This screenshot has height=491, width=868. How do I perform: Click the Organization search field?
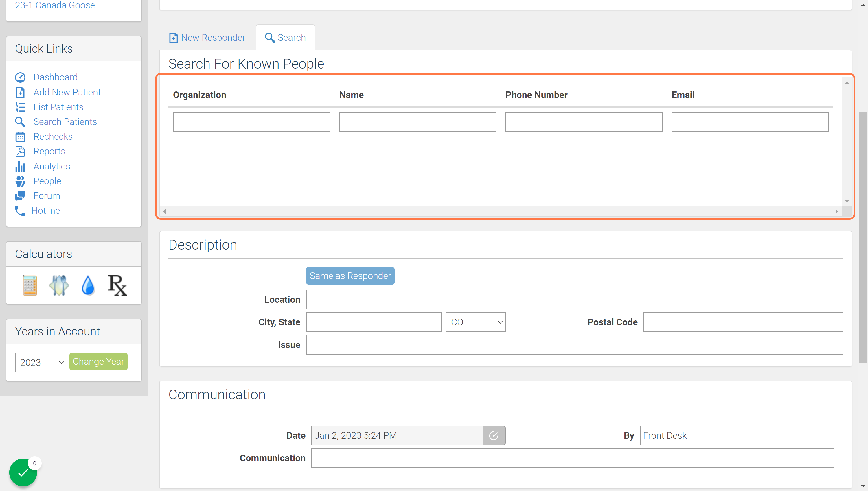pyautogui.click(x=251, y=122)
